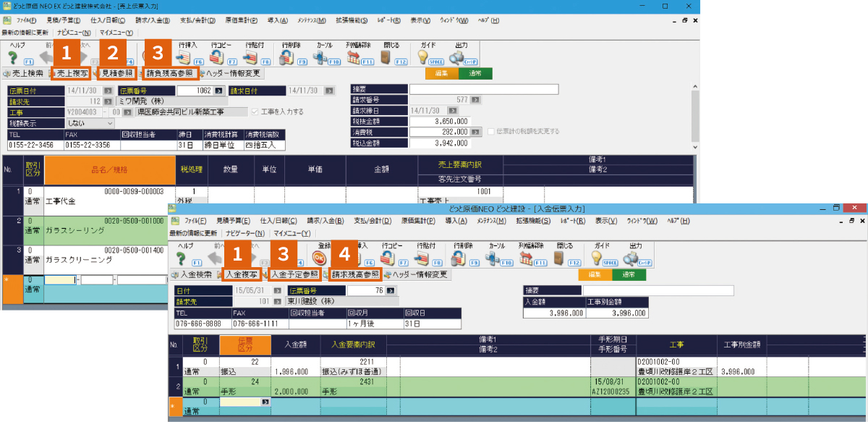The width and height of the screenshot is (868, 422).
Task: Click 入金予定参照 button
Action: (294, 275)
